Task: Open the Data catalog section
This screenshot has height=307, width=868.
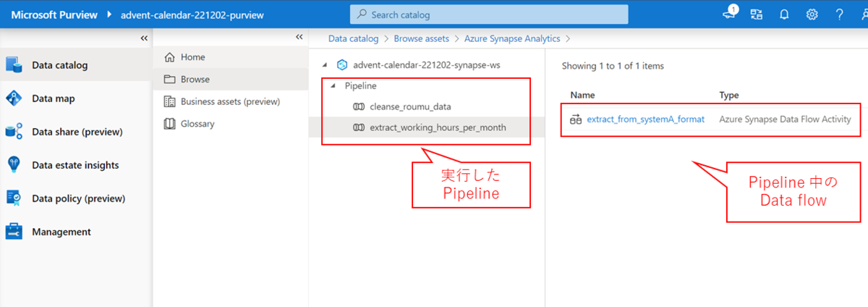Action: [x=60, y=65]
